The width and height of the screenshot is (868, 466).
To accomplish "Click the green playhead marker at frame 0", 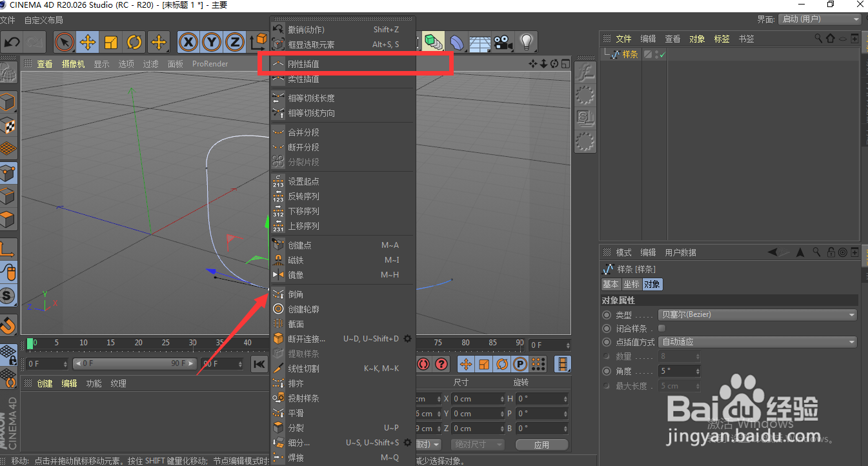I will (x=30, y=343).
